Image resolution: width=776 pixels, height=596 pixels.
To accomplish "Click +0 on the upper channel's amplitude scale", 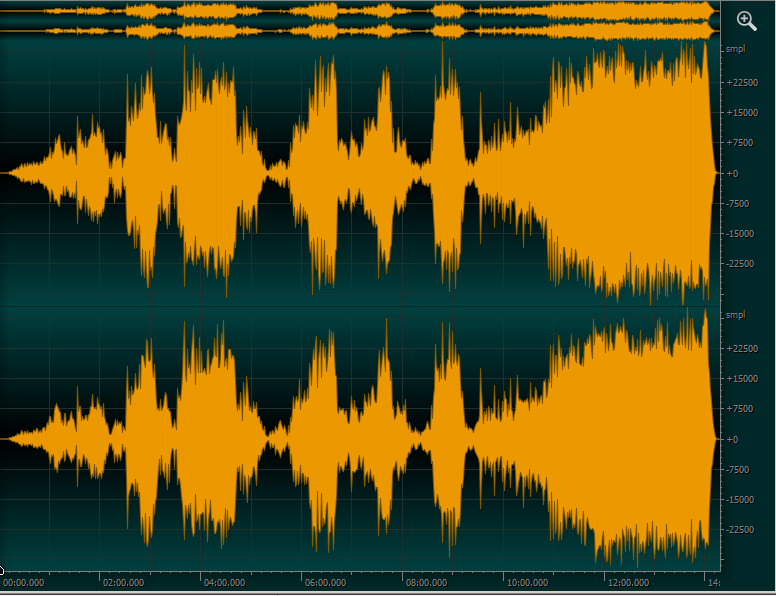I will click(732, 174).
